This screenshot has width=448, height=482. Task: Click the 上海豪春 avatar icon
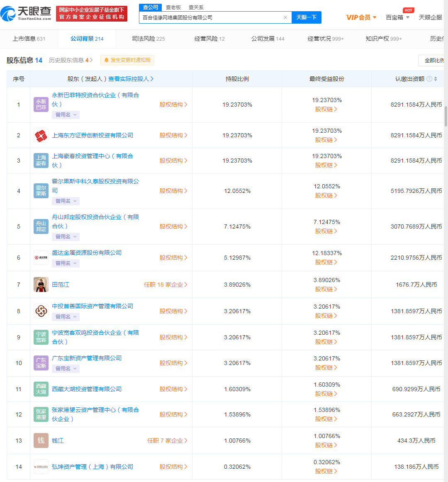pyautogui.click(x=41, y=161)
